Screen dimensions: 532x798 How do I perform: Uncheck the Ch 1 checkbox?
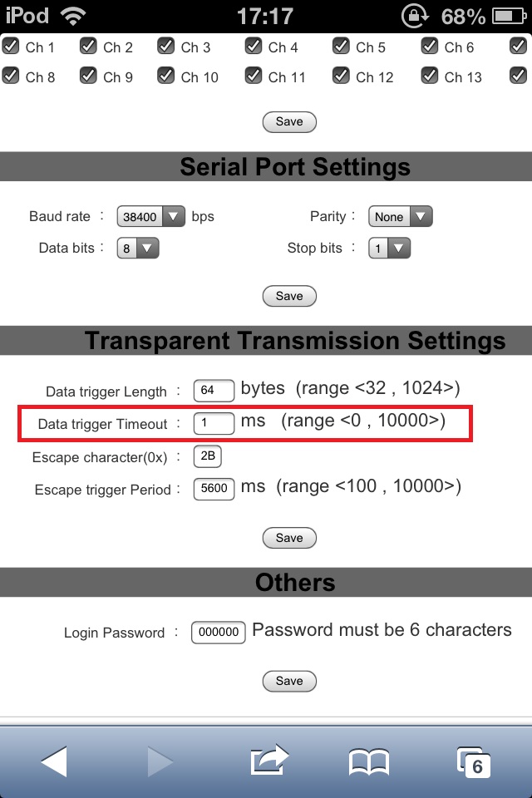tap(12, 47)
